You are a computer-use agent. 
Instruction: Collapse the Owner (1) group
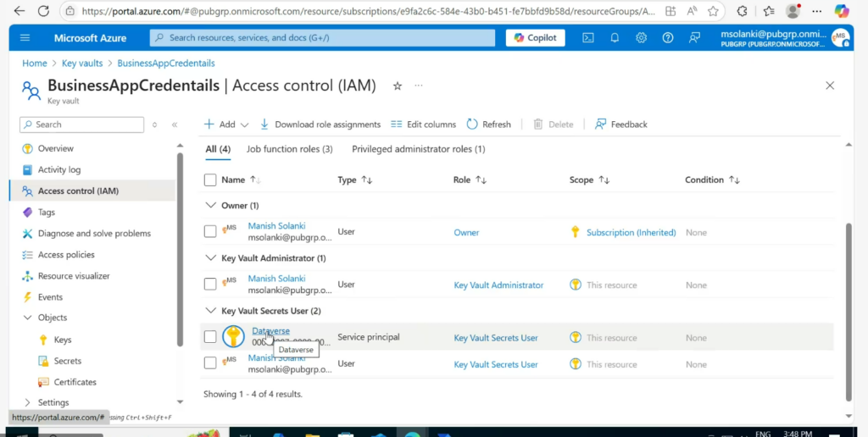210,205
